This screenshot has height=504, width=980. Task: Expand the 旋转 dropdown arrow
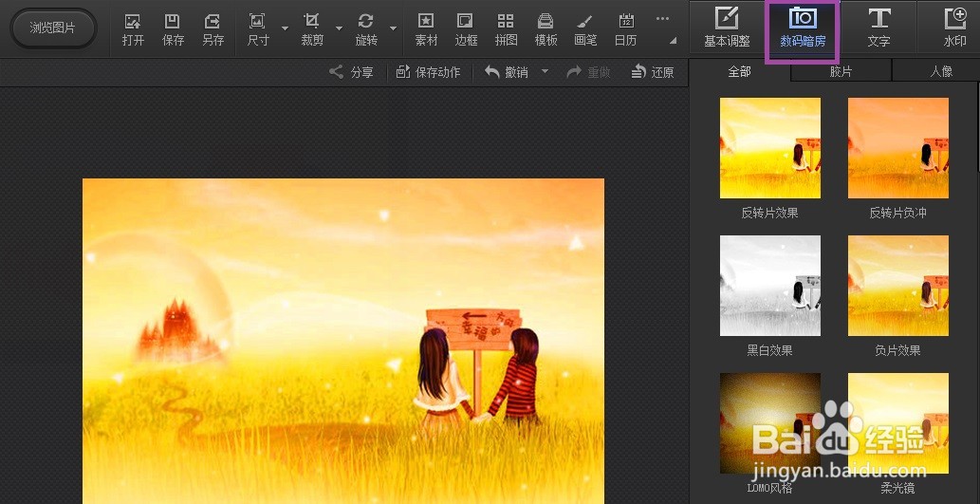pos(393,28)
